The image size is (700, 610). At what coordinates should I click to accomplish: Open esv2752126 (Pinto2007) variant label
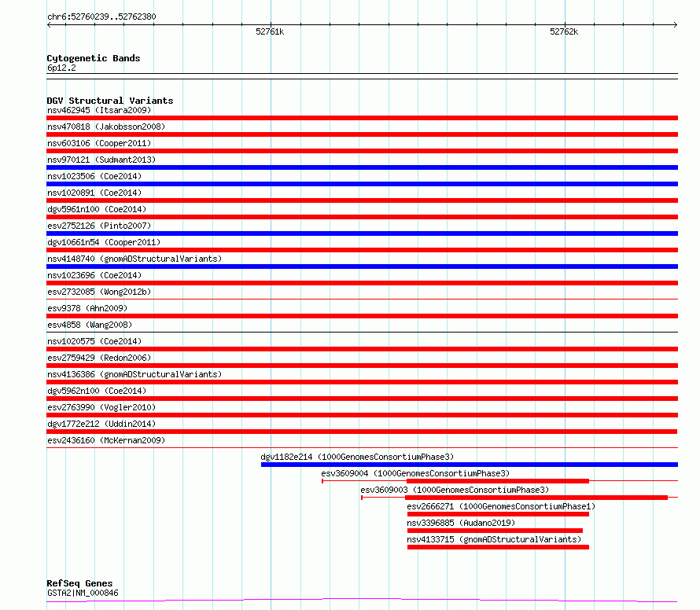[x=99, y=226]
